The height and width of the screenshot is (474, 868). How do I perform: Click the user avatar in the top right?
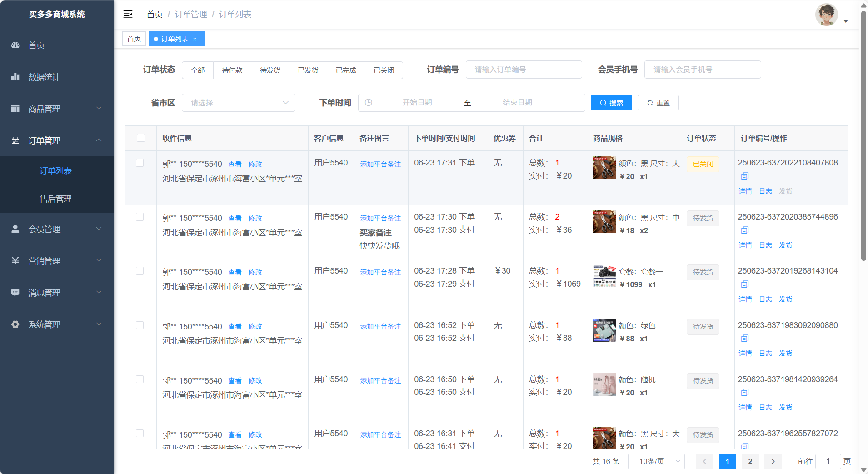[x=826, y=15]
